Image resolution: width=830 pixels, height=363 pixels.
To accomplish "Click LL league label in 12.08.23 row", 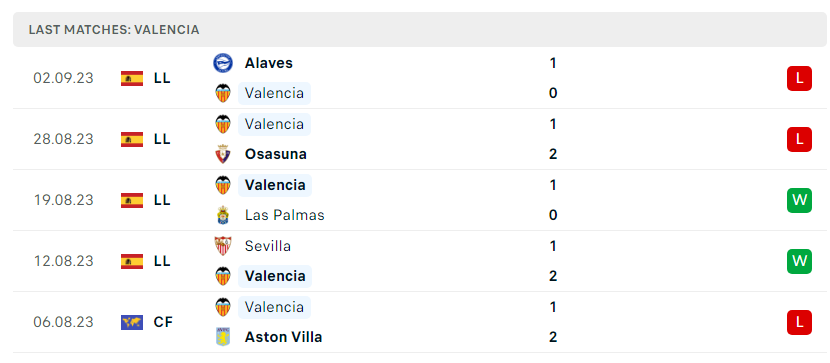I will click(x=162, y=261).
